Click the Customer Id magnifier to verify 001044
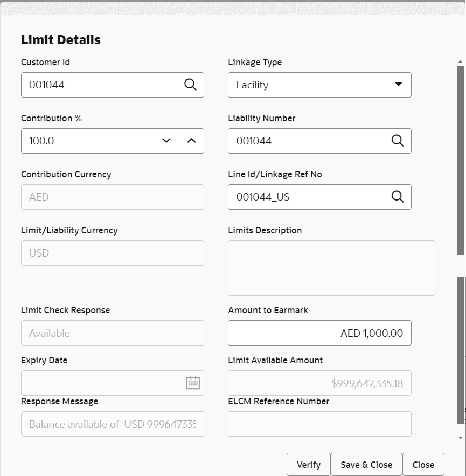The width and height of the screenshot is (466, 476). [x=190, y=85]
